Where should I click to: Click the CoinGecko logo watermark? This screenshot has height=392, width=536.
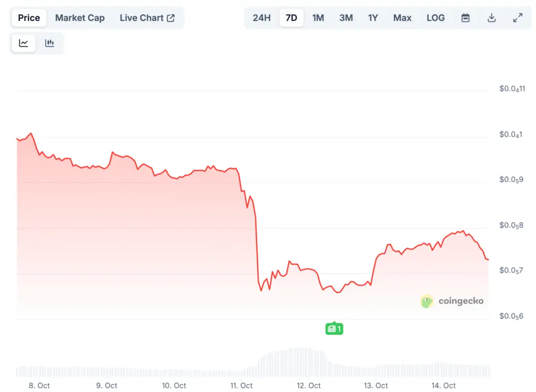point(452,301)
